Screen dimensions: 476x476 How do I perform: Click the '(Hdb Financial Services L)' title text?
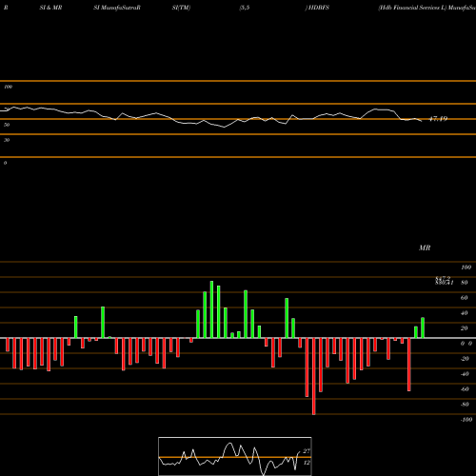pyautogui.click(x=412, y=8)
